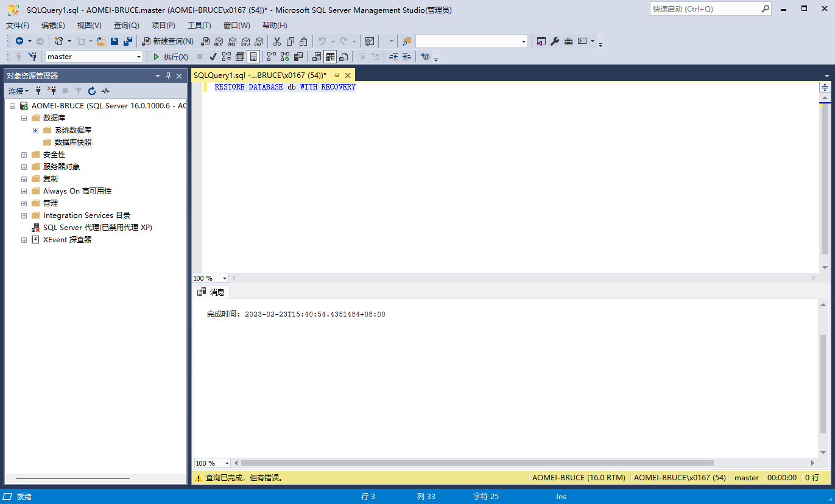The image size is (835, 504).
Task: Expand the Always On 高可用性 node
Action: [x=24, y=191]
